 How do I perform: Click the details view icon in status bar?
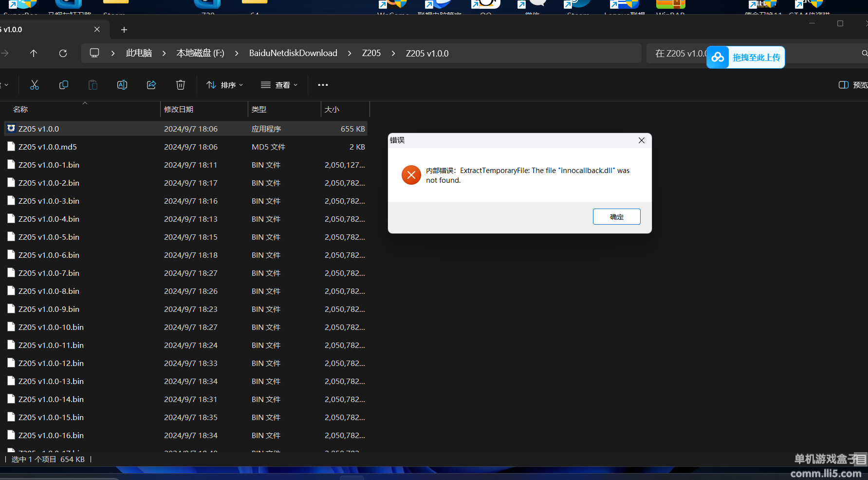point(861,459)
